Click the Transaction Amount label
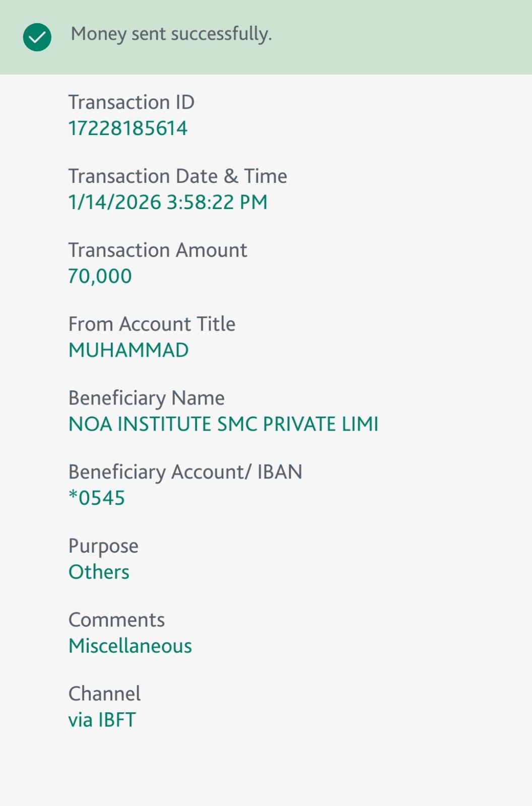This screenshot has width=532, height=806. (x=158, y=250)
